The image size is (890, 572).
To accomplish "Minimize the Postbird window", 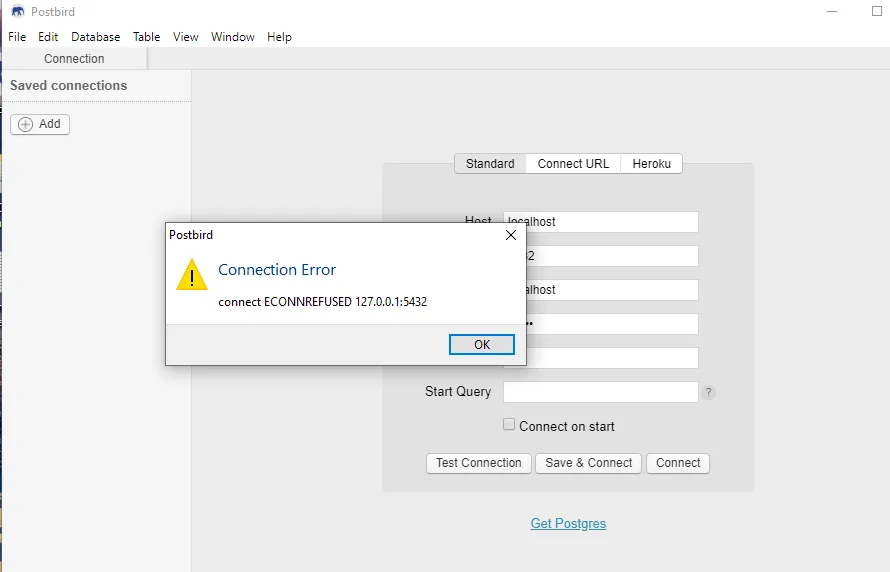I will (832, 11).
